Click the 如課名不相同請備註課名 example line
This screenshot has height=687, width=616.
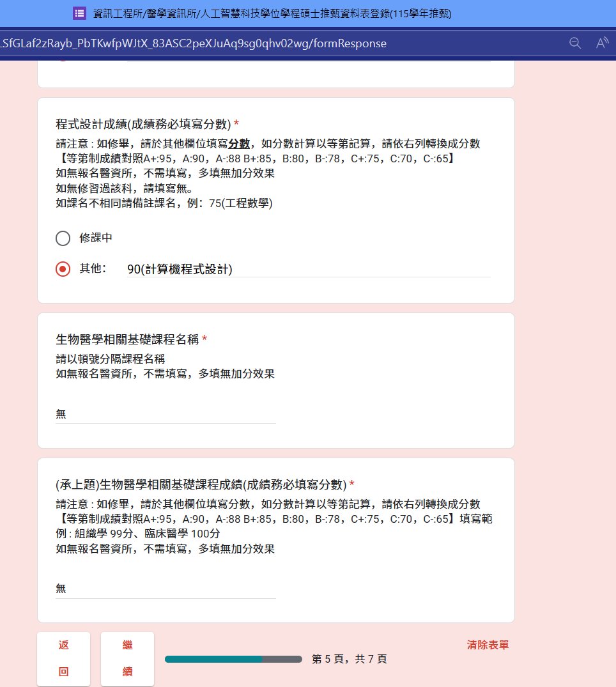[164, 203]
